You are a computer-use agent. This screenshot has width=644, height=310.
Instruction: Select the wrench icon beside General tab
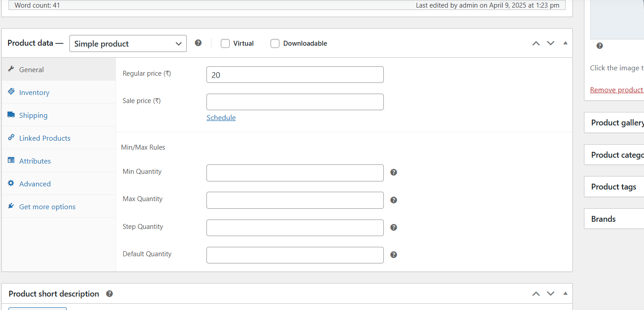(x=12, y=69)
